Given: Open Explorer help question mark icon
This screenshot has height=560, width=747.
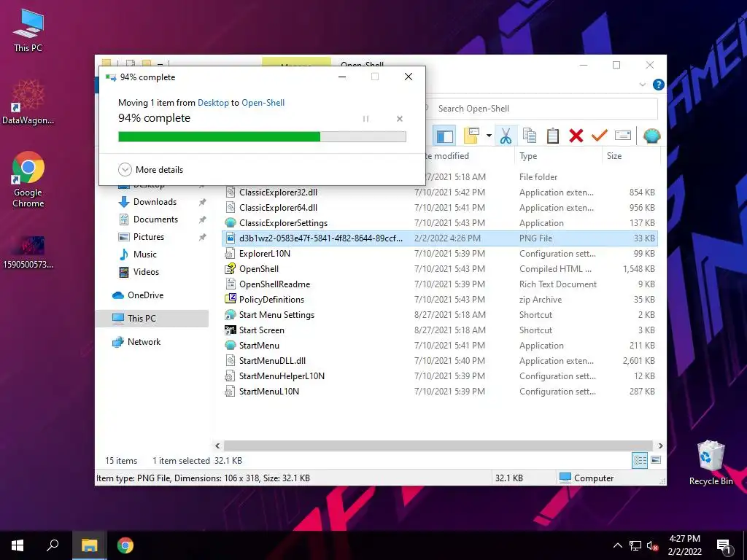Looking at the screenshot, I should 659,85.
